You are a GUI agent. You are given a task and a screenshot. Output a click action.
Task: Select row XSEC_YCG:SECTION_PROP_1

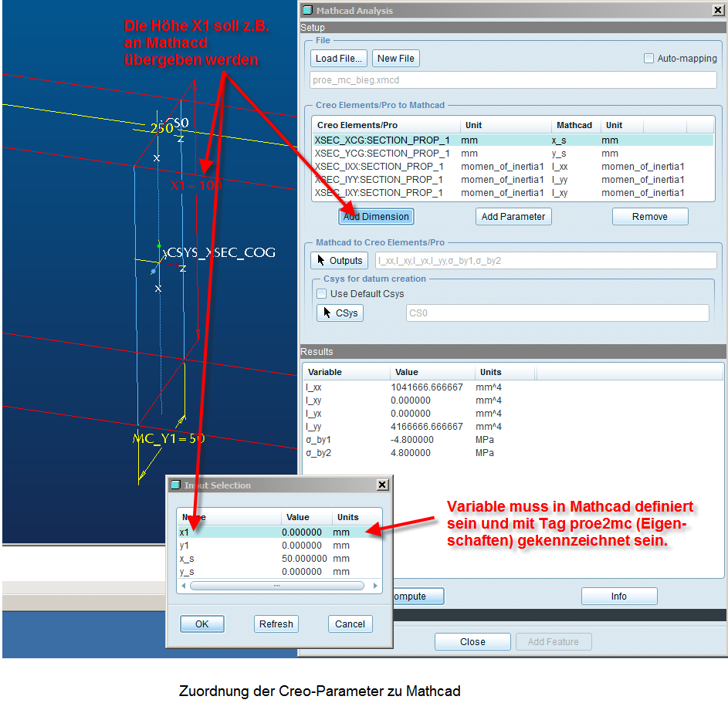pyautogui.click(x=513, y=154)
